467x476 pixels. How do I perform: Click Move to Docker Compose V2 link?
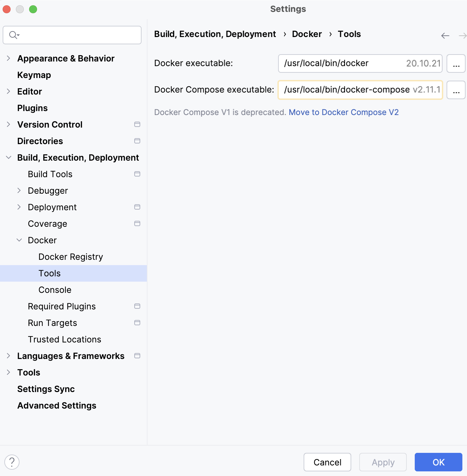click(344, 112)
